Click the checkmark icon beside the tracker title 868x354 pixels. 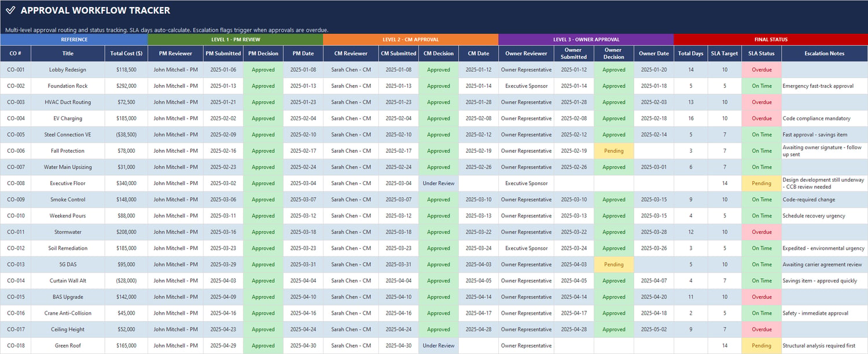tap(10, 10)
